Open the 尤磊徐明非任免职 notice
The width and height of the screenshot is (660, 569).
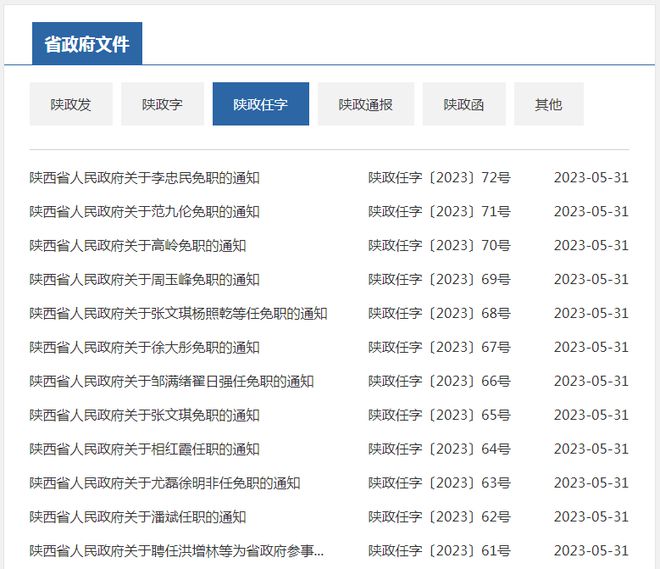[x=165, y=483]
